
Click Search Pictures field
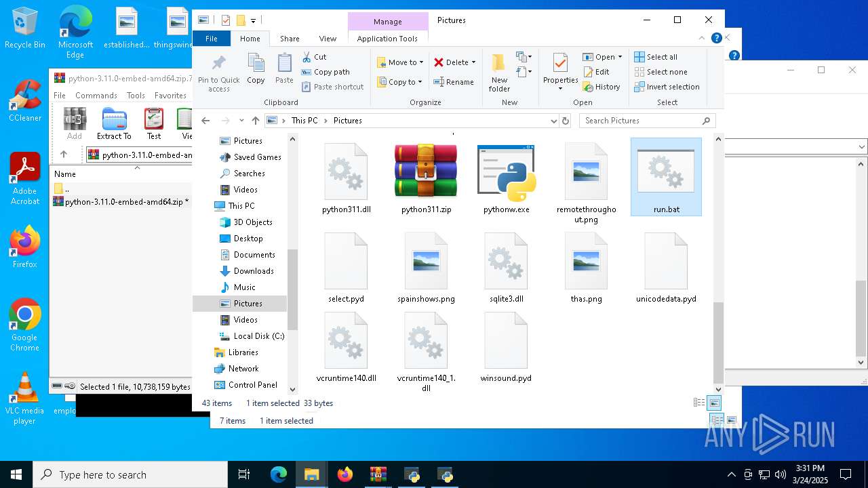tap(647, 121)
